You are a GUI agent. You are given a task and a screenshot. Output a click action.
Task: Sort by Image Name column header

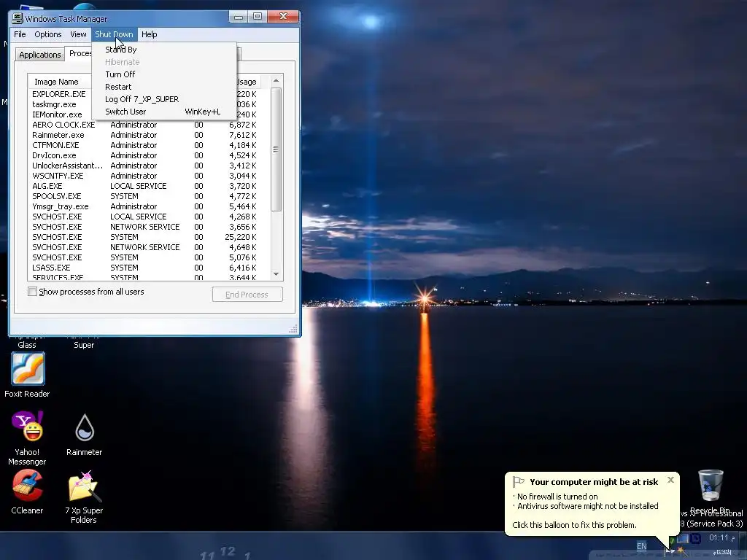pyautogui.click(x=59, y=82)
